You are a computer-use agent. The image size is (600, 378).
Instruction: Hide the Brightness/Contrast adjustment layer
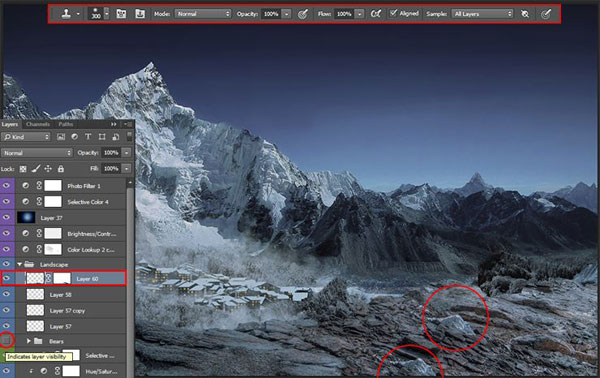pyautogui.click(x=7, y=233)
